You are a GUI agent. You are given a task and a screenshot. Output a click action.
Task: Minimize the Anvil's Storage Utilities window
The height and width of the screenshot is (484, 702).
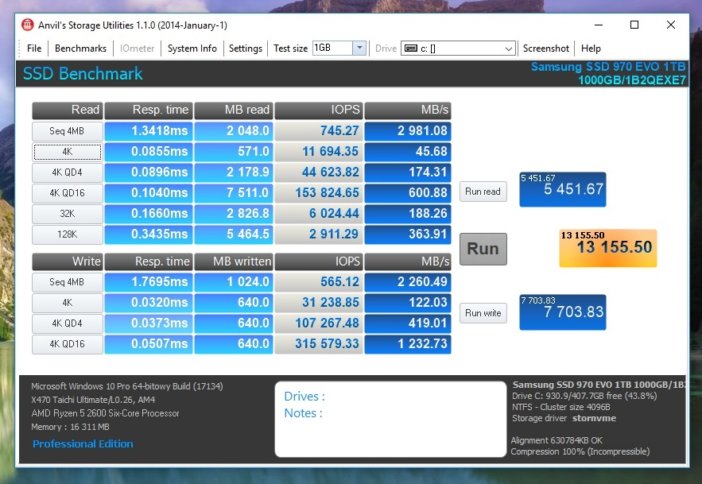click(x=599, y=25)
